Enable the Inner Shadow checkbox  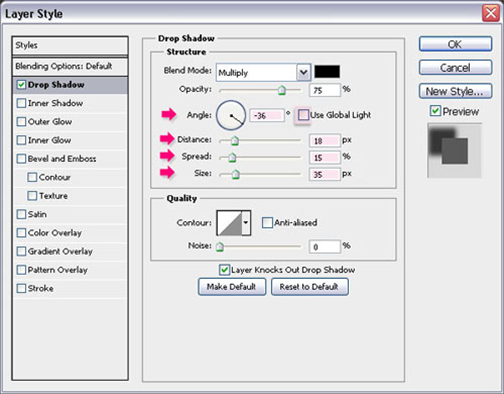click(x=21, y=103)
